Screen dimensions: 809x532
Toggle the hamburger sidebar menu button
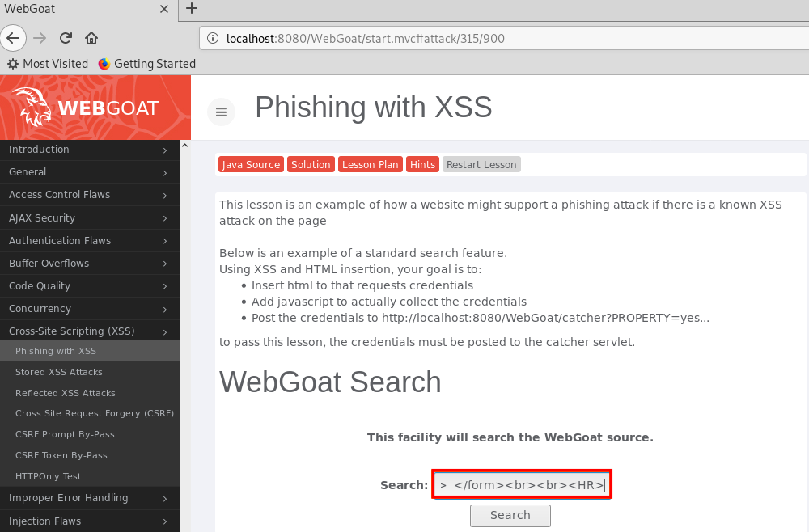click(221, 112)
